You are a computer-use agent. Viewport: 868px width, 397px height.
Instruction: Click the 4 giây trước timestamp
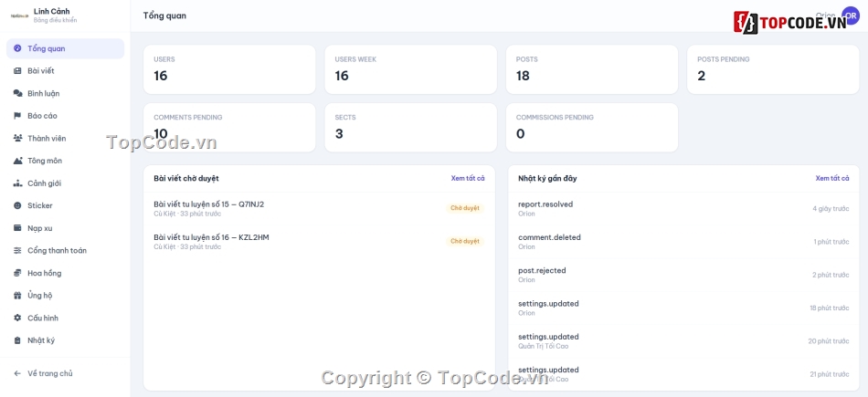(831, 208)
